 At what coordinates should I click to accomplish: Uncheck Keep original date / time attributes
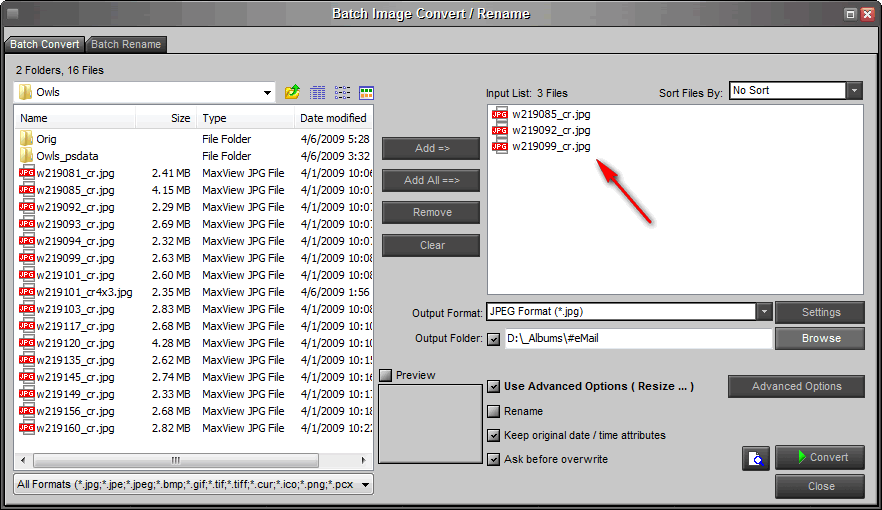493,435
